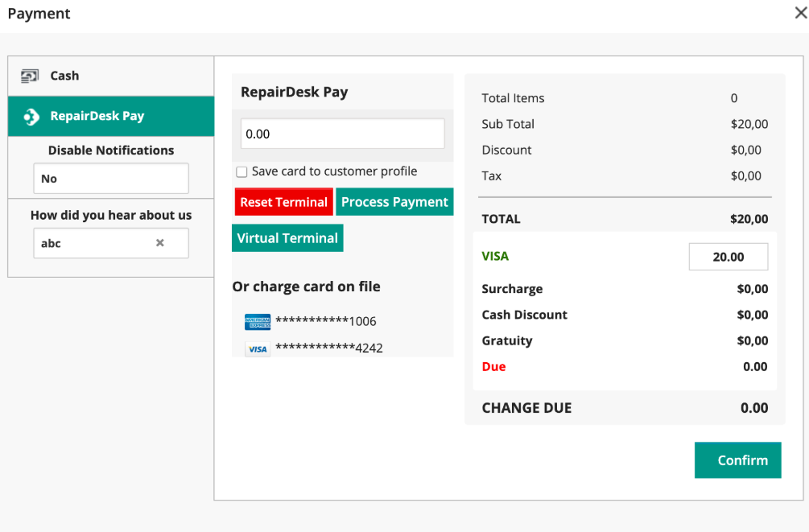Confirm the payment
The image size is (809, 532).
737,460
